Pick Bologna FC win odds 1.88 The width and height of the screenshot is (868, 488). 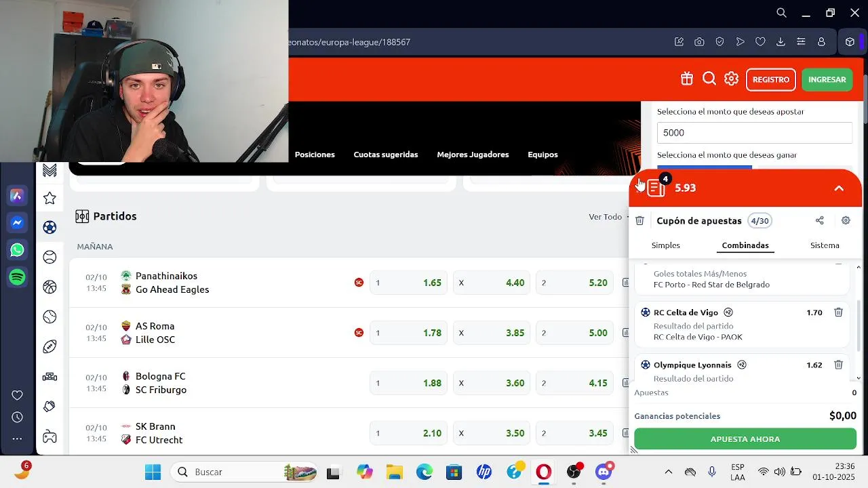tap(408, 383)
